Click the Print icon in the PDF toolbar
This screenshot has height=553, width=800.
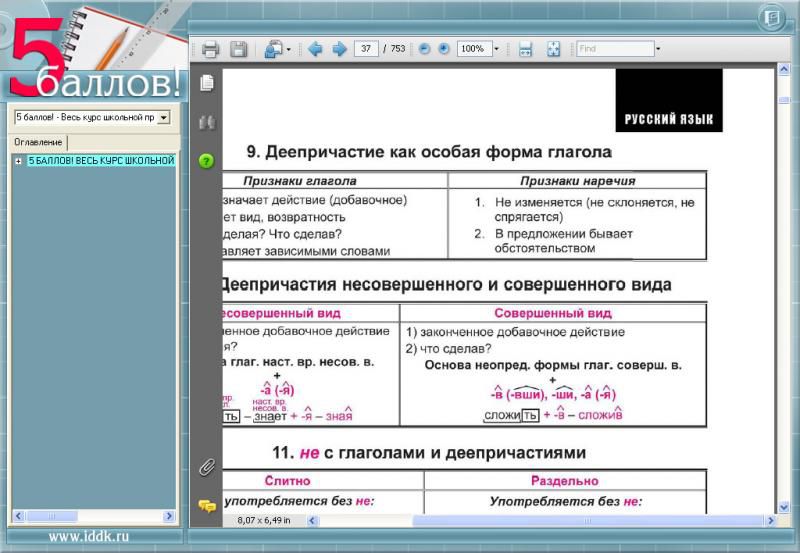(210, 49)
